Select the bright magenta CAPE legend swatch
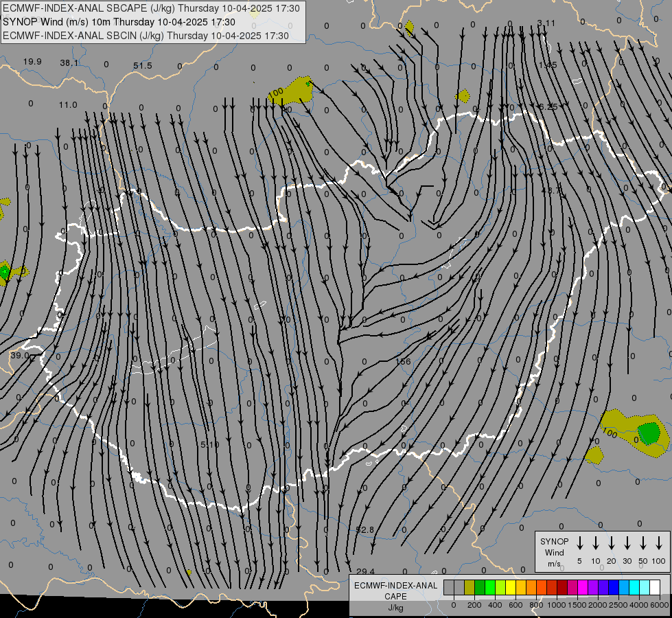 click(583, 587)
